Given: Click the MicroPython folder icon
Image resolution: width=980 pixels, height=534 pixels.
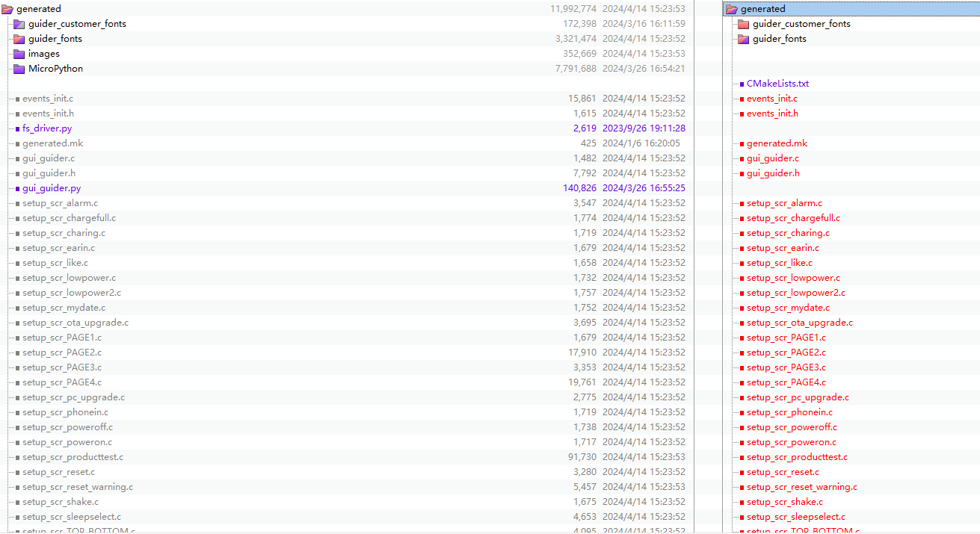Looking at the screenshot, I should point(19,69).
